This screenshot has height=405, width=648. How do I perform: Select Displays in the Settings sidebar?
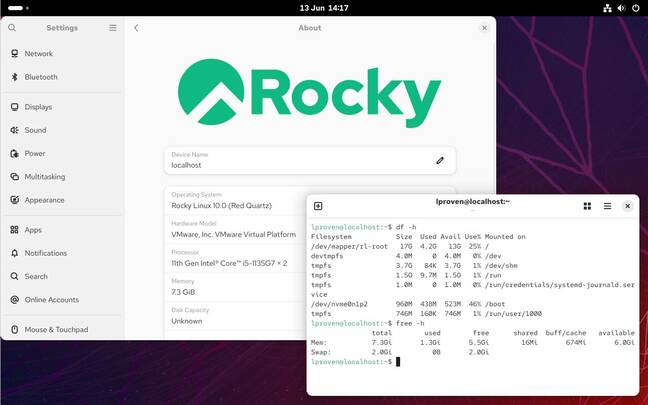click(x=63, y=107)
